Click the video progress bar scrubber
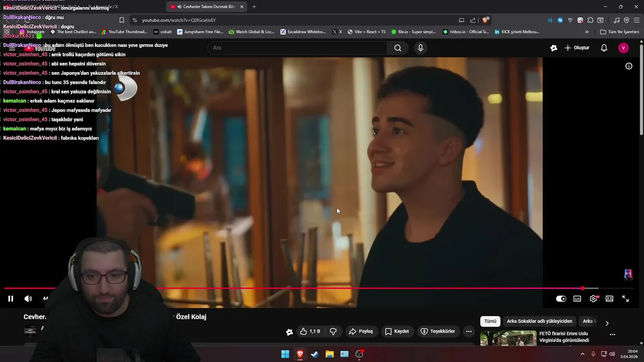Viewport: 644px width, 362px height. tap(583, 289)
